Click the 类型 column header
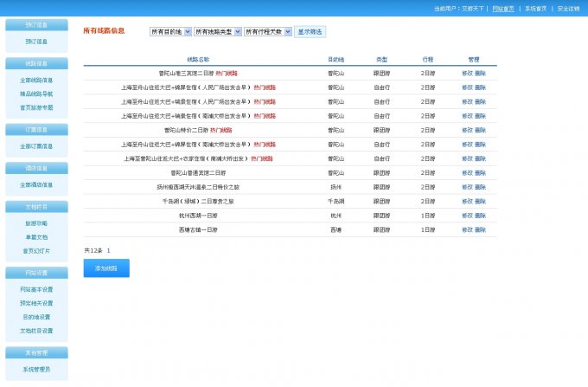Screen dimensions: 588x387 coord(381,60)
